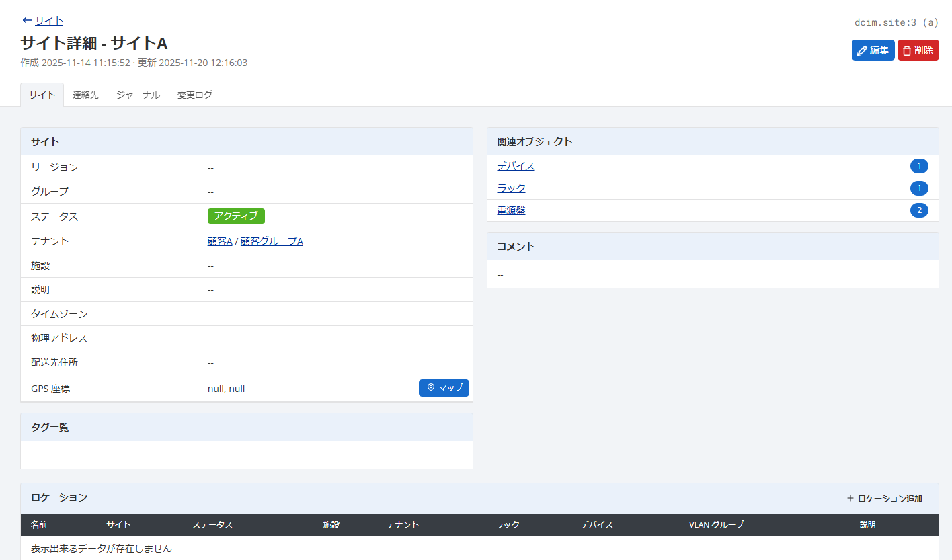Image resolution: width=952 pixels, height=560 pixels.
Task: Click the 削除 button
Action: pyautogui.click(x=918, y=50)
